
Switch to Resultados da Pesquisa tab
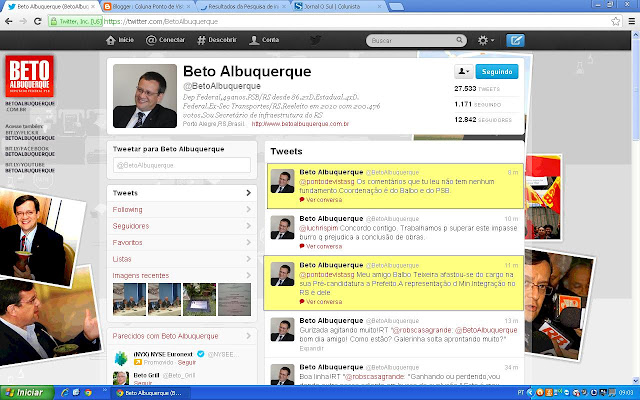coord(243,7)
